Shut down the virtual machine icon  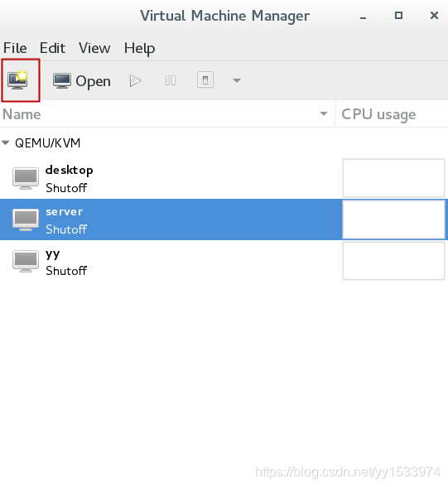pos(205,80)
